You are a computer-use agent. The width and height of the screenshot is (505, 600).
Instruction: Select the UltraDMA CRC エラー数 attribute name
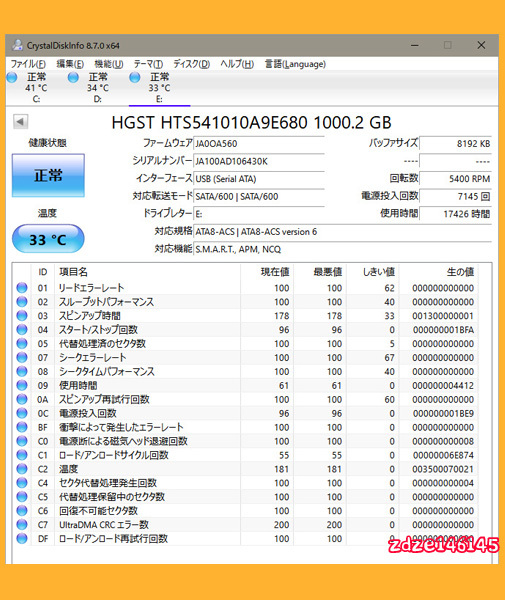coord(104,525)
